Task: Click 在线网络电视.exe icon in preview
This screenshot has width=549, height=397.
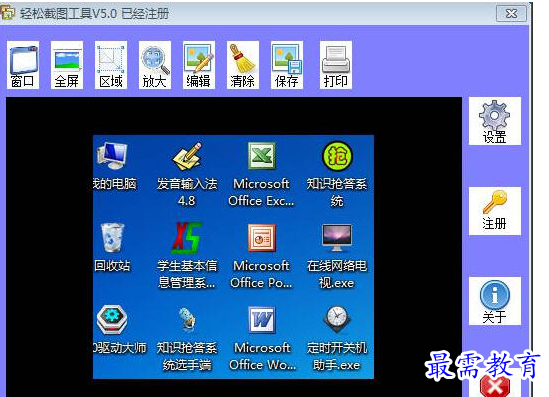Action: tap(337, 238)
